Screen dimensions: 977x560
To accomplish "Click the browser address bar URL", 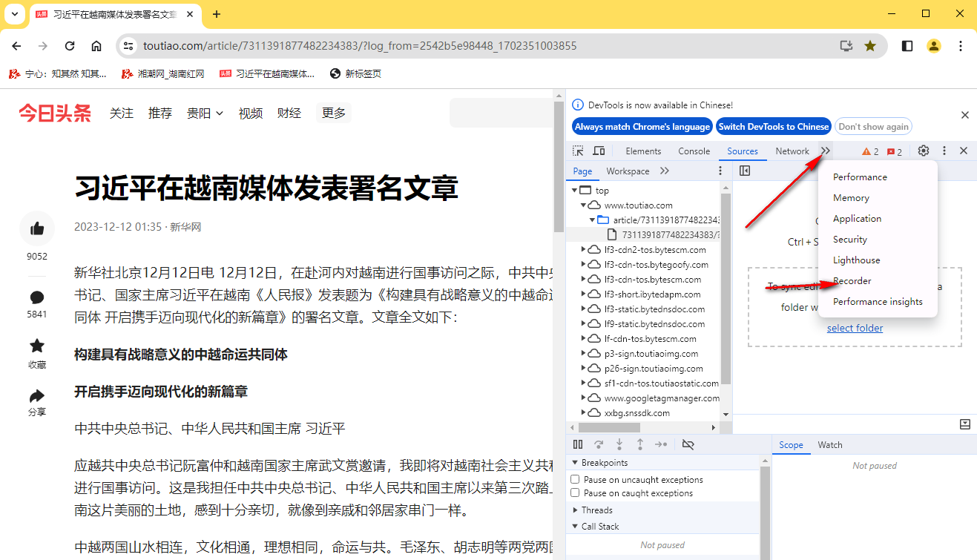I will pos(360,46).
